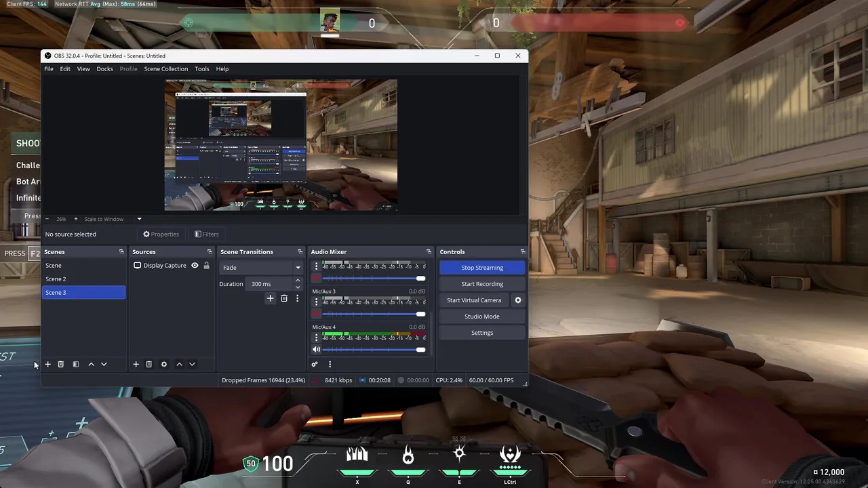Delete selected scene using Scenes trash icon
The height and width of the screenshot is (488, 868).
click(x=60, y=364)
